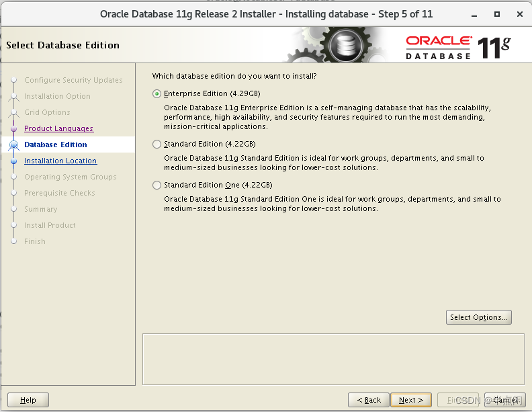Viewport: 532px width, 412px height.
Task: Click the Product Languages step bullet icon
Action: 14,129
